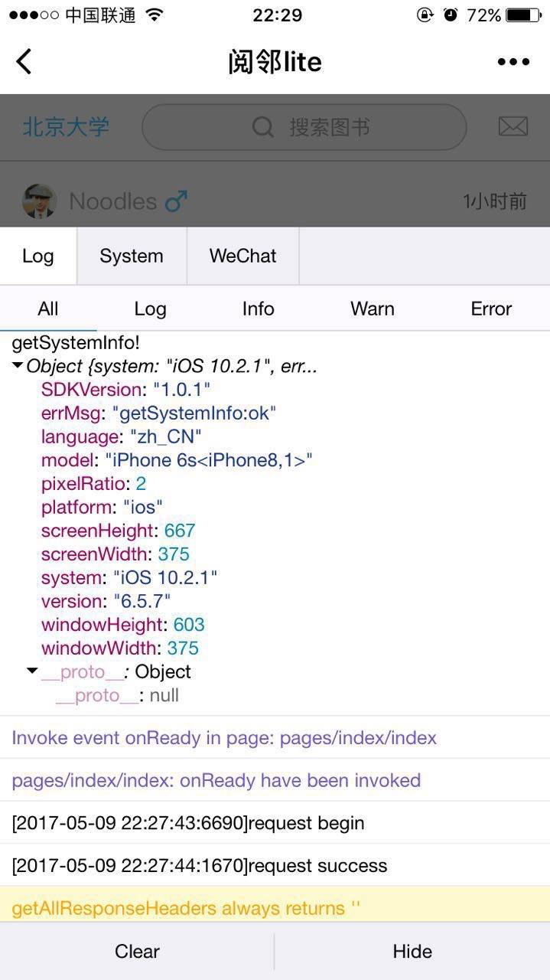Switch to the System tab

click(x=132, y=256)
